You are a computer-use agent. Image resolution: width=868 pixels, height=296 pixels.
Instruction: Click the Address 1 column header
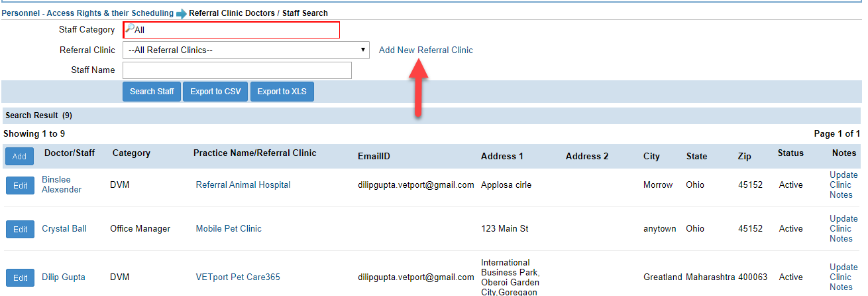tap(502, 156)
